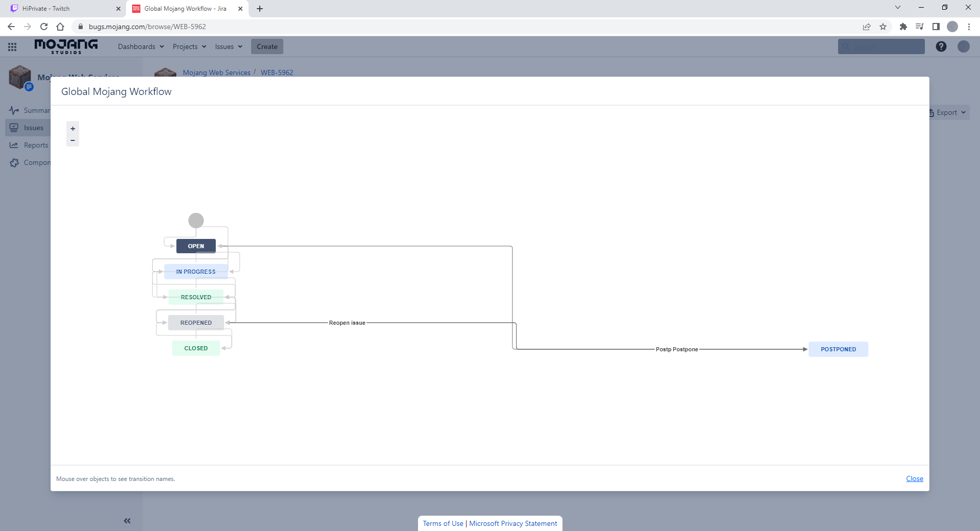Open Issues in project sidebar
The height and width of the screenshot is (531, 980).
pyautogui.click(x=28, y=128)
